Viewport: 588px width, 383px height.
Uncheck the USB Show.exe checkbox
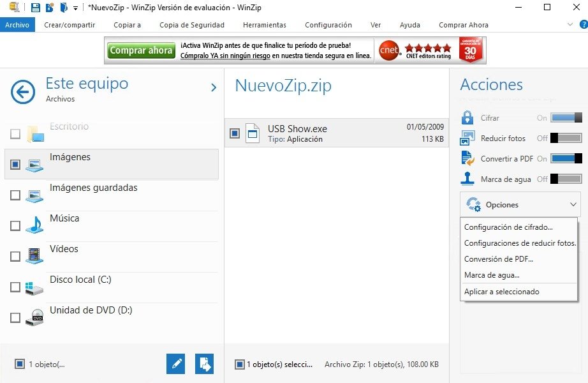coord(235,133)
